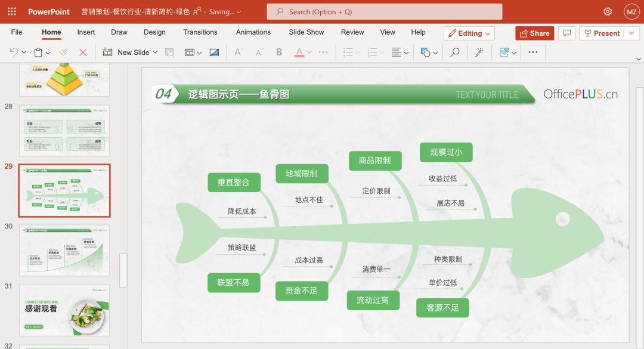Select slide 31 thumbnail 感谢观看

click(64, 310)
